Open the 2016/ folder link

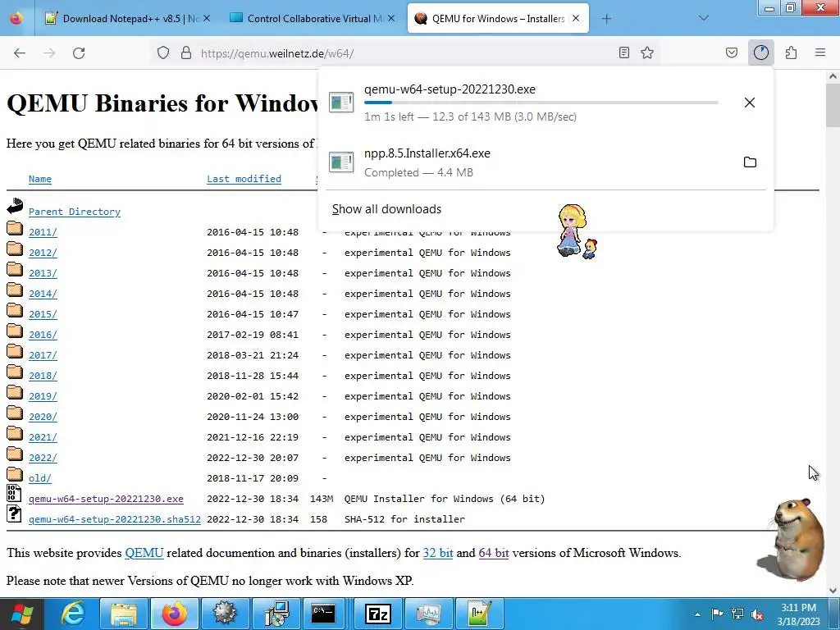[43, 335]
